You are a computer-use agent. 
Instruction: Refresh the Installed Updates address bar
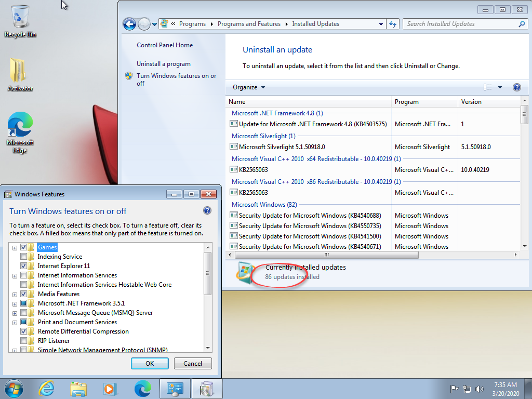click(x=393, y=24)
